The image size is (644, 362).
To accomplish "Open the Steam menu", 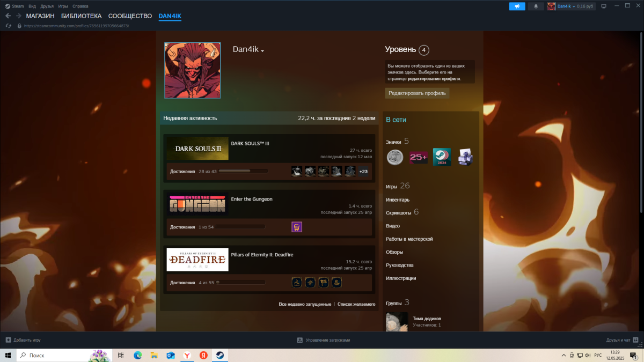I will pos(15,6).
